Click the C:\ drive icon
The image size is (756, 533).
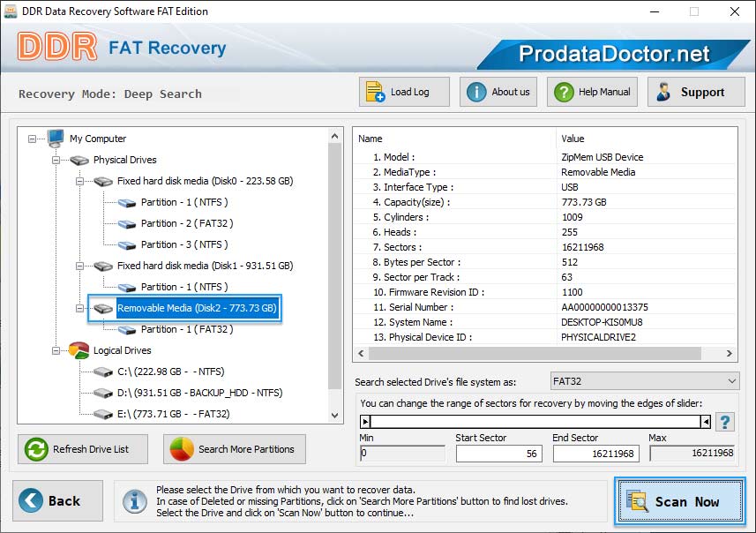pos(103,372)
